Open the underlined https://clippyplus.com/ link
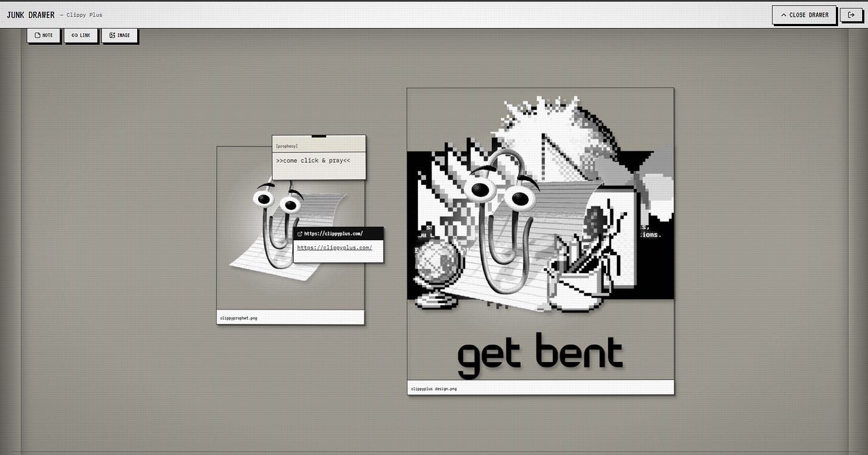Viewport: 868px width, 455px height. (334, 247)
